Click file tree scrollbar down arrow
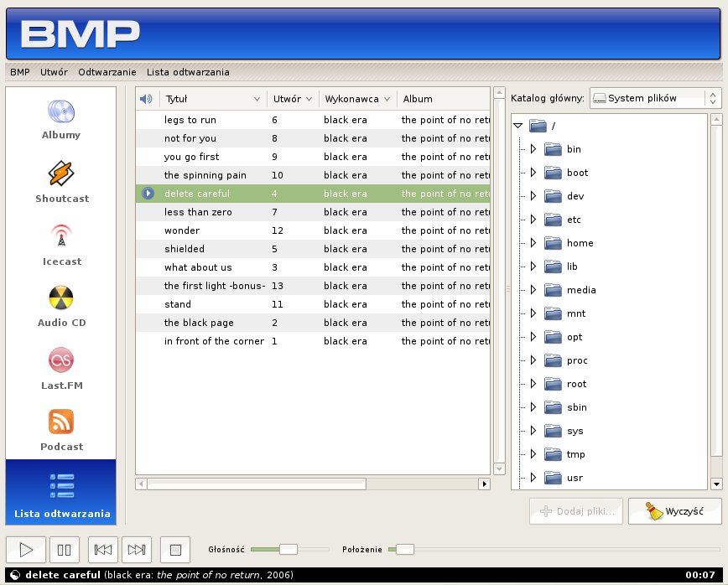 pos(716,484)
